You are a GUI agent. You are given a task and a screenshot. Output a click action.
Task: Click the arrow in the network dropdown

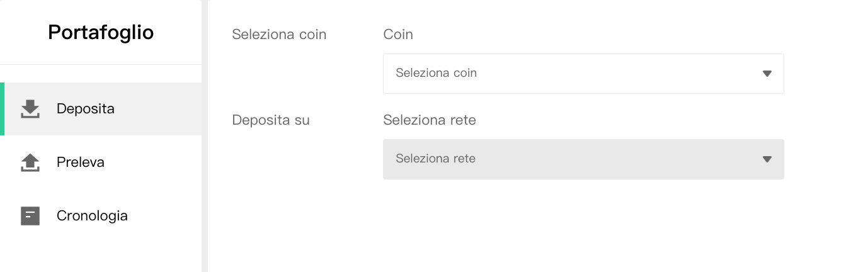[767, 159]
